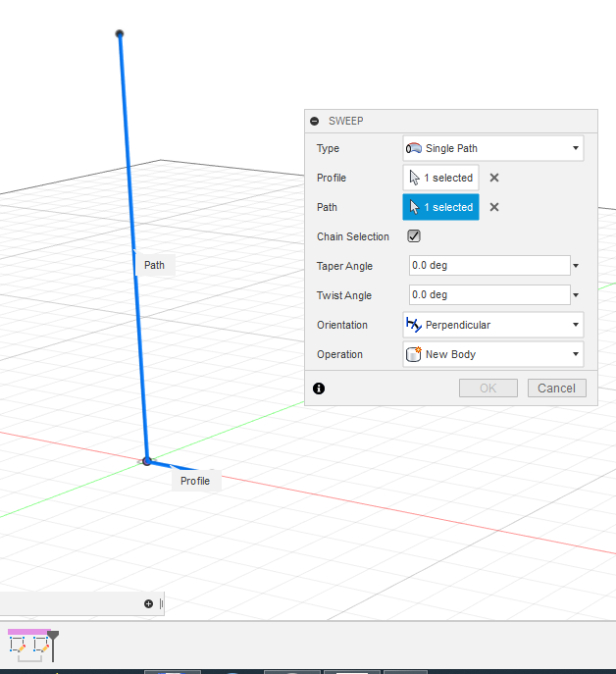Select the first sketch icon in timeline
This screenshot has height=674, width=616.
[18, 645]
